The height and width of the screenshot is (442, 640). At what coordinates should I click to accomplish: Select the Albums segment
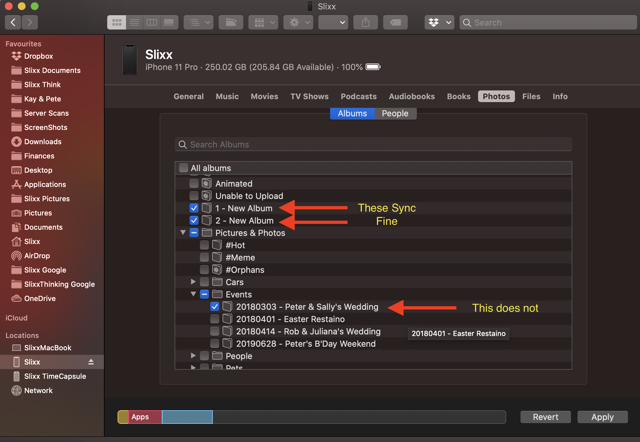point(352,113)
